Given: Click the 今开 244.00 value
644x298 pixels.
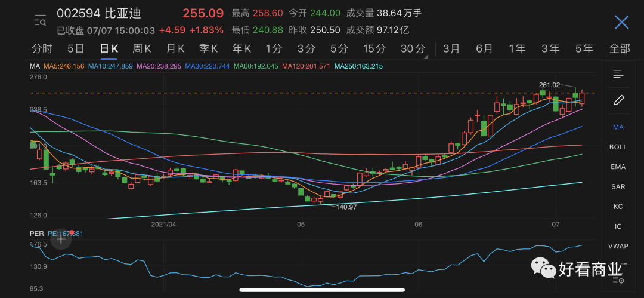Looking at the screenshot, I should [315, 13].
